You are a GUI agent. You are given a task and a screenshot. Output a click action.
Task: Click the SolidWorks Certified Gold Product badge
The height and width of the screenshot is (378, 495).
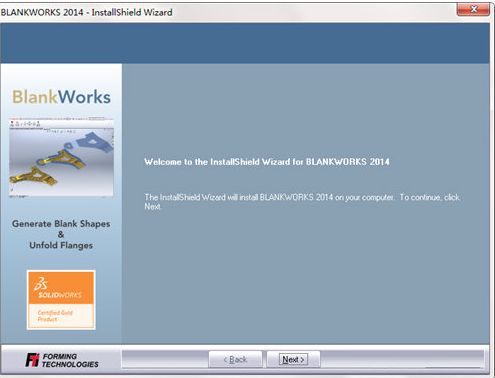click(61, 300)
